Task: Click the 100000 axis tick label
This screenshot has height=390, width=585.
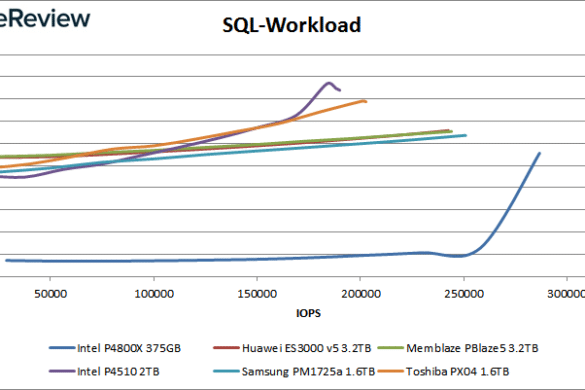Action: [x=154, y=294]
